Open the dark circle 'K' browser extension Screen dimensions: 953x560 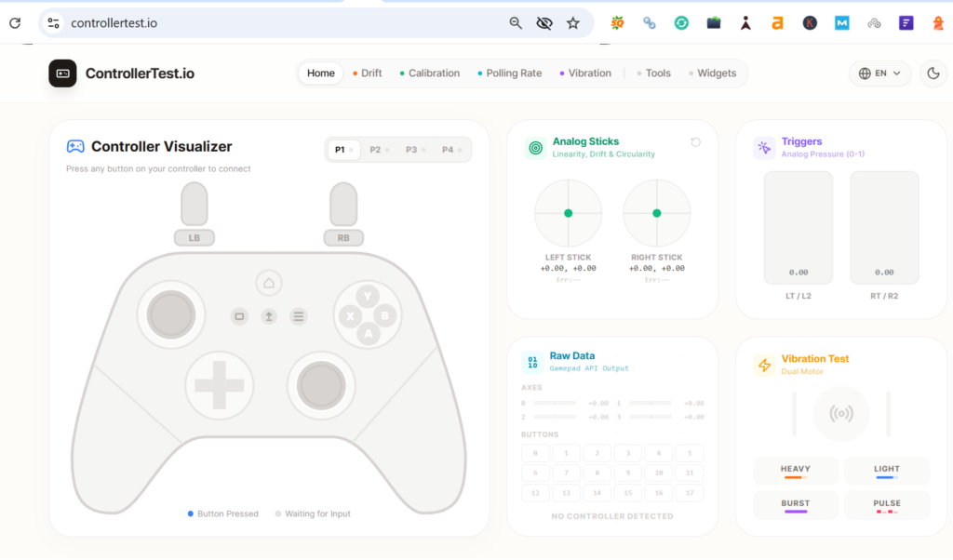pos(810,23)
